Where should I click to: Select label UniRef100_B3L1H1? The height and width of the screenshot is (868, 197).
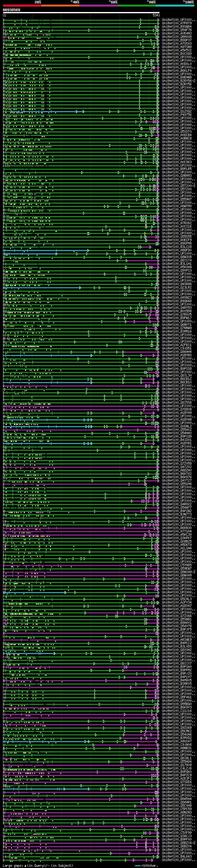click(177, 264)
